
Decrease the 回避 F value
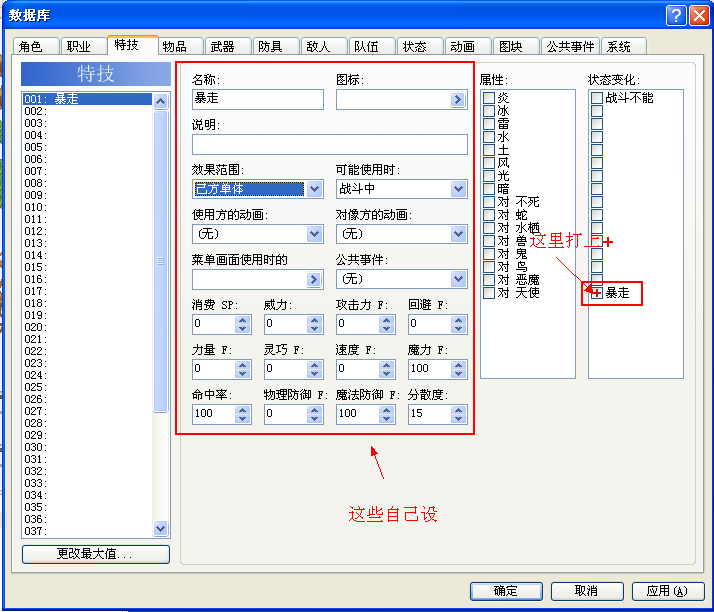pyautogui.click(x=459, y=329)
